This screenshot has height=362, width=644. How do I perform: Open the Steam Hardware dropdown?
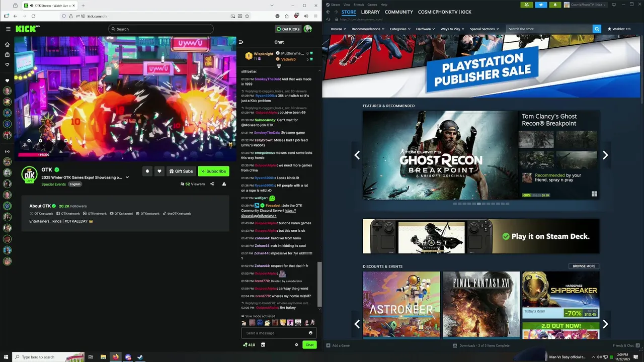(x=425, y=29)
